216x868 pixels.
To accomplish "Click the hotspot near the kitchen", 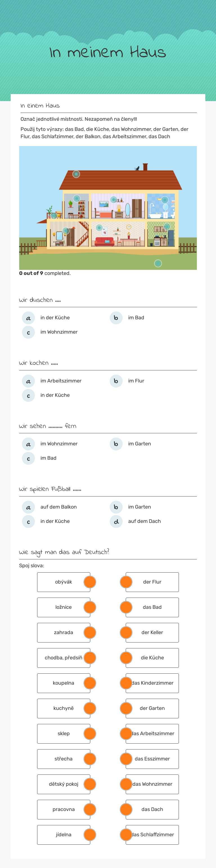I will tap(166, 226).
